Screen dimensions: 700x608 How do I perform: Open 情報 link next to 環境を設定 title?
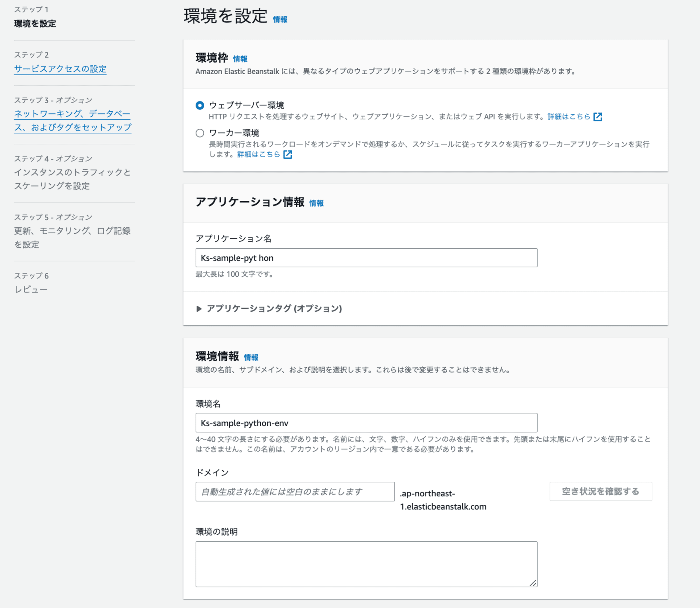click(x=280, y=20)
